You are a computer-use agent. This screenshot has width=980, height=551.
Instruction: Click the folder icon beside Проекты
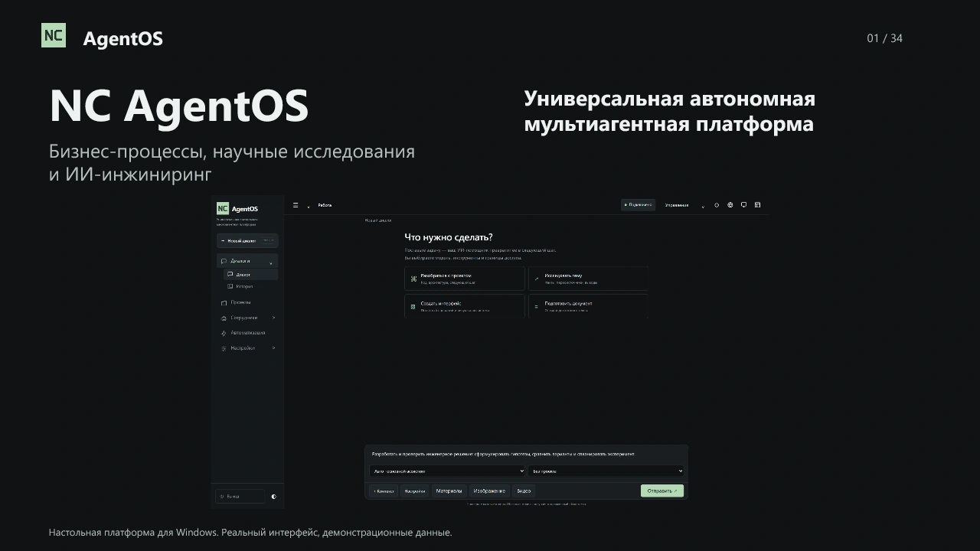(224, 302)
